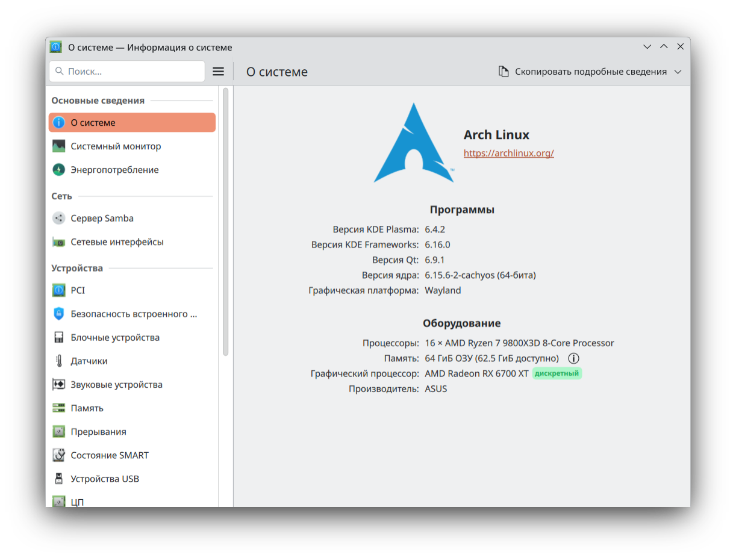Go to Сервер Samba settings
The image size is (736, 560).
[132, 219]
